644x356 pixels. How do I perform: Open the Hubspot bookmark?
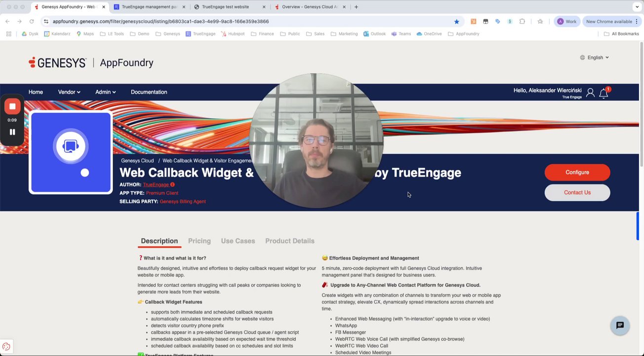pyautogui.click(x=233, y=34)
